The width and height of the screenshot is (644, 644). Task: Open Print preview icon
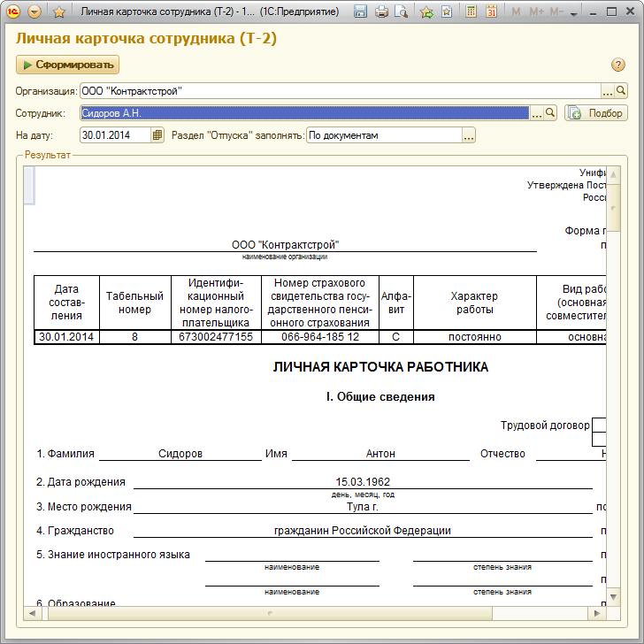[x=402, y=11]
